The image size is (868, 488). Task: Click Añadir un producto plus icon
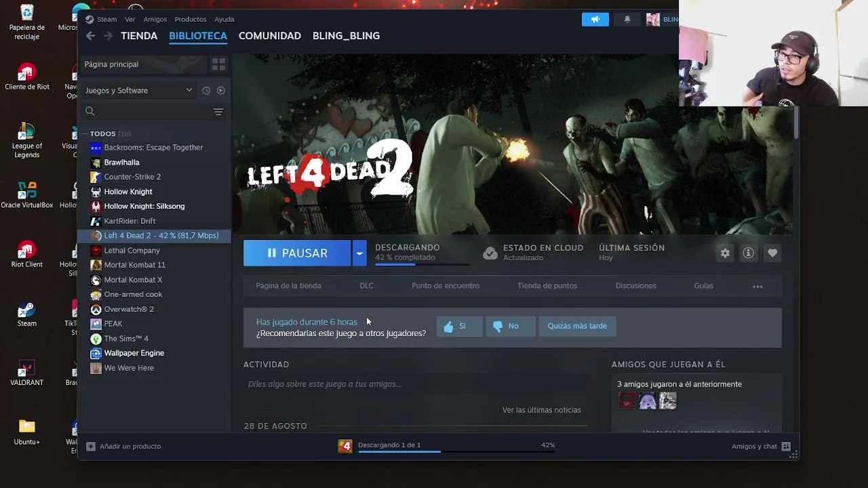tap(91, 446)
